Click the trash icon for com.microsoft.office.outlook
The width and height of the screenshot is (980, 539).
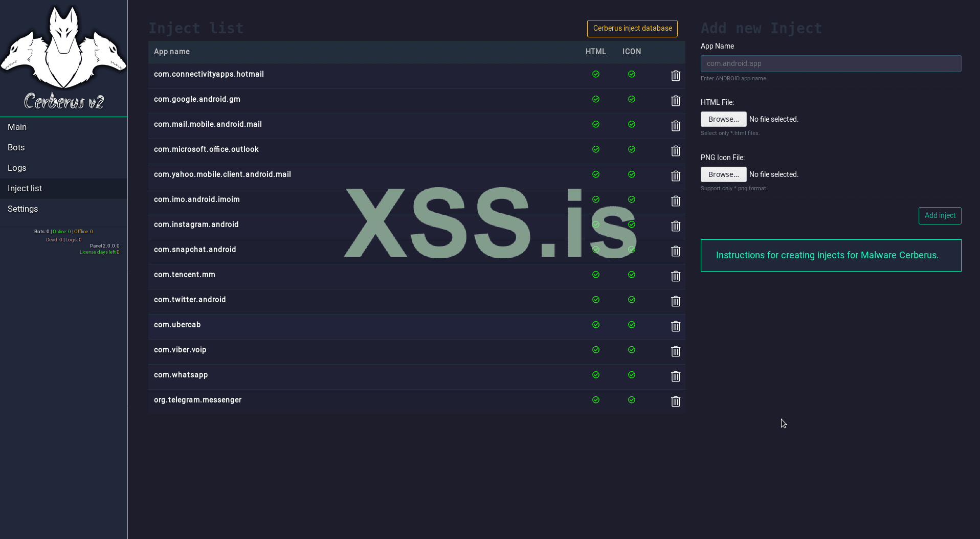point(675,151)
